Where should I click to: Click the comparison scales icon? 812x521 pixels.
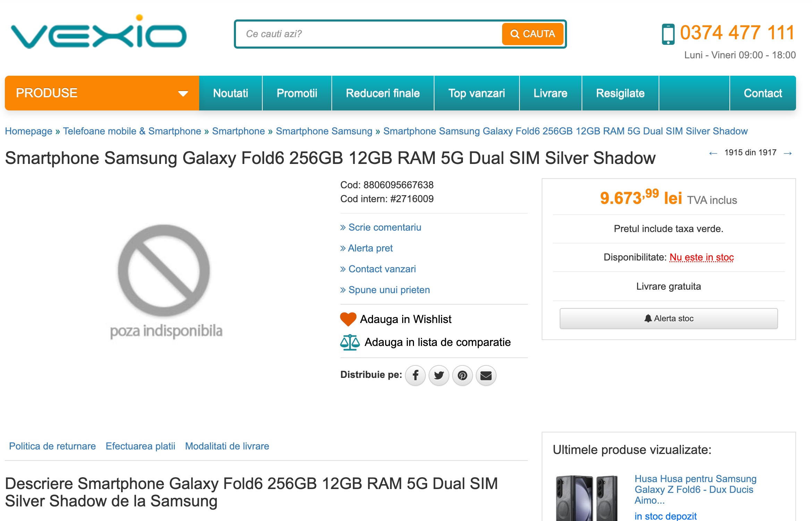350,342
